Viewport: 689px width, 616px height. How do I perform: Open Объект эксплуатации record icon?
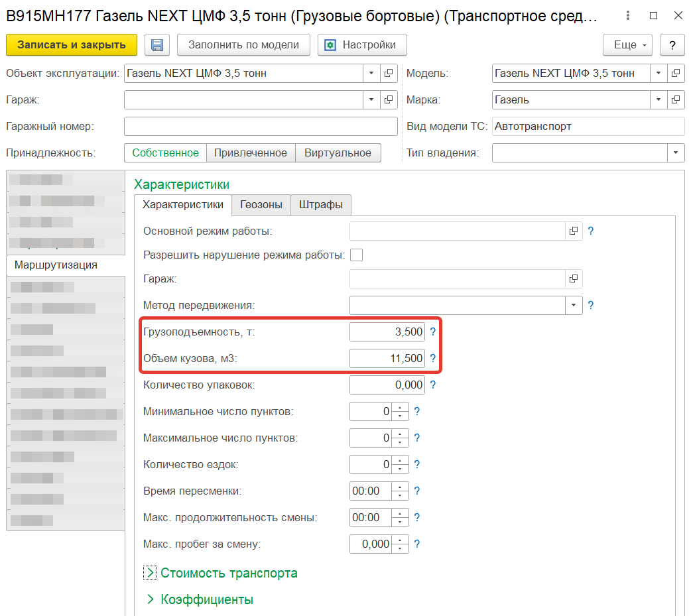[389, 74]
